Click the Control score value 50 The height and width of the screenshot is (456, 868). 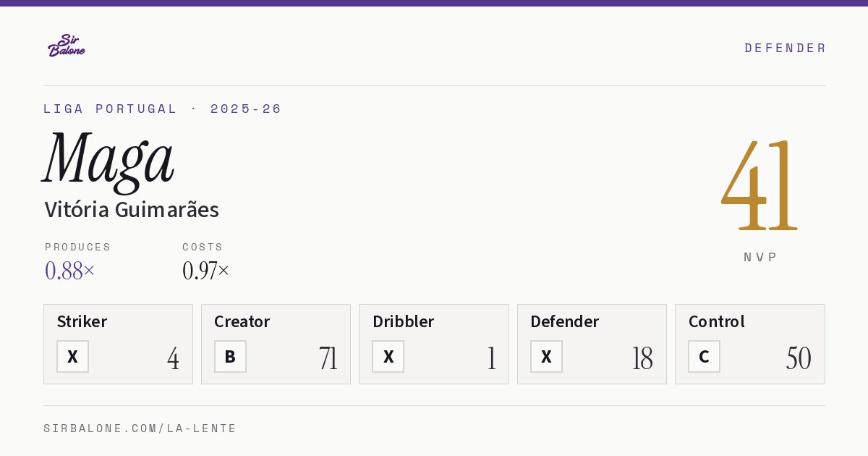(x=799, y=358)
